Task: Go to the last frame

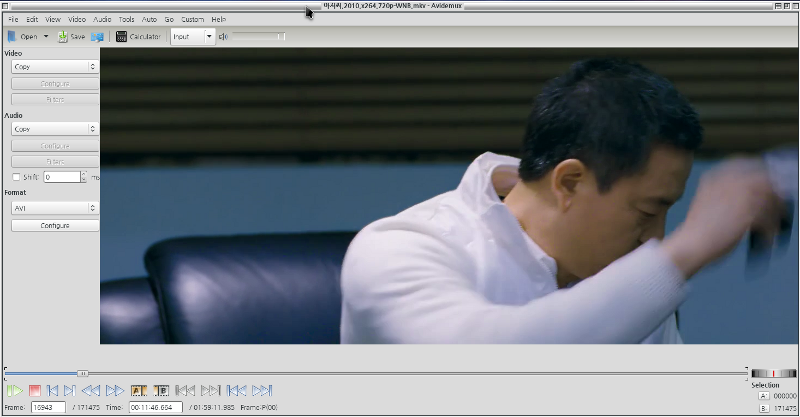Action: point(262,390)
